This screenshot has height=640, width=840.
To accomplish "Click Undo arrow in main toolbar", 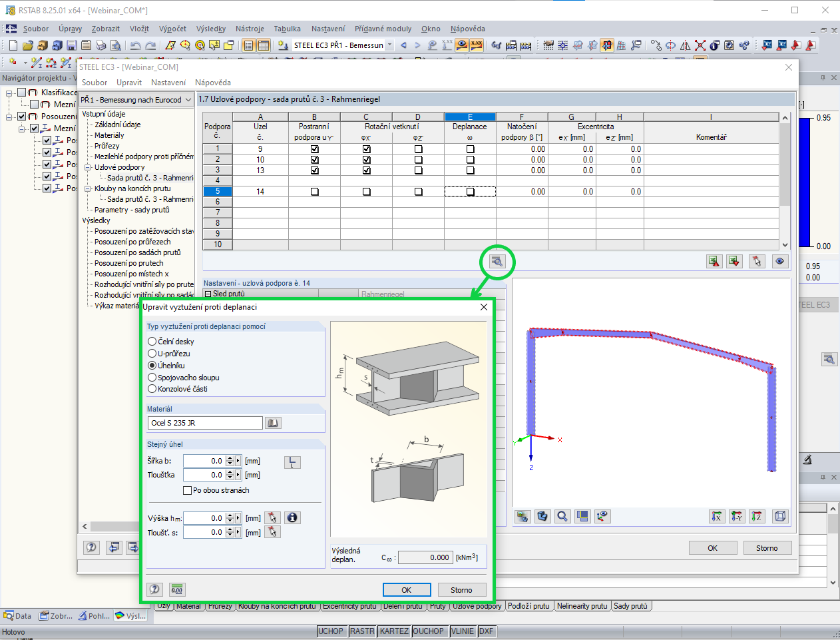I will click(135, 45).
